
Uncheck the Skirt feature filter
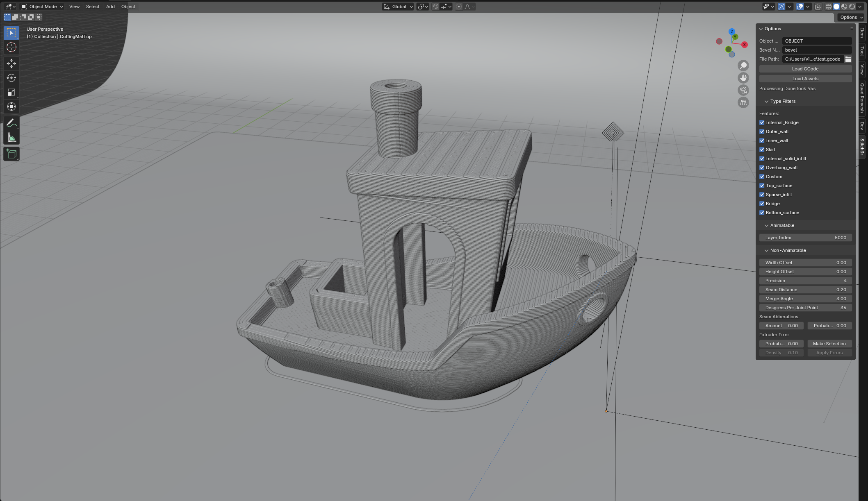point(762,150)
